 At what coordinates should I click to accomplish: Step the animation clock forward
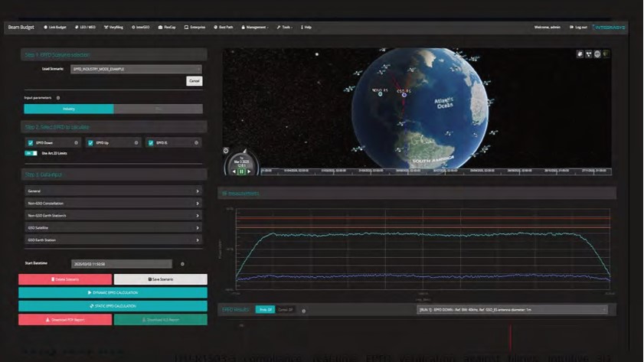tap(250, 171)
